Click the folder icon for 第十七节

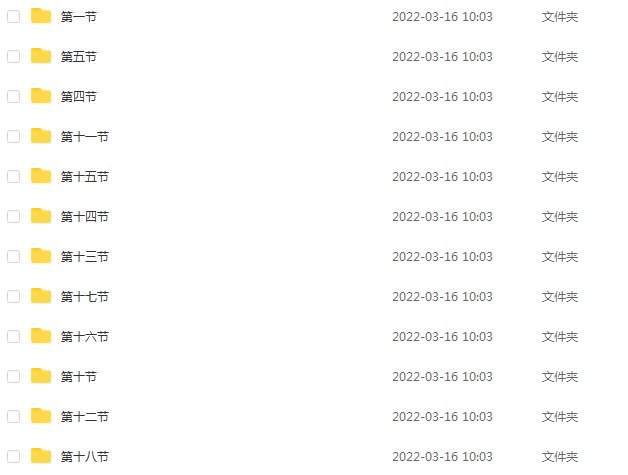pos(41,296)
